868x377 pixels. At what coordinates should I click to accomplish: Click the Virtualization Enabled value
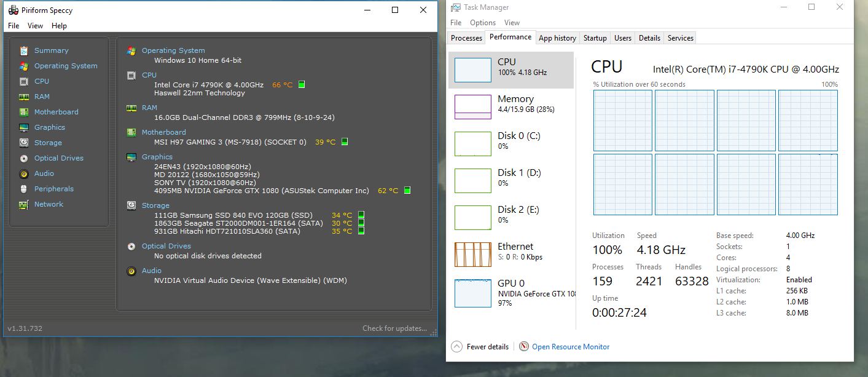coord(799,280)
